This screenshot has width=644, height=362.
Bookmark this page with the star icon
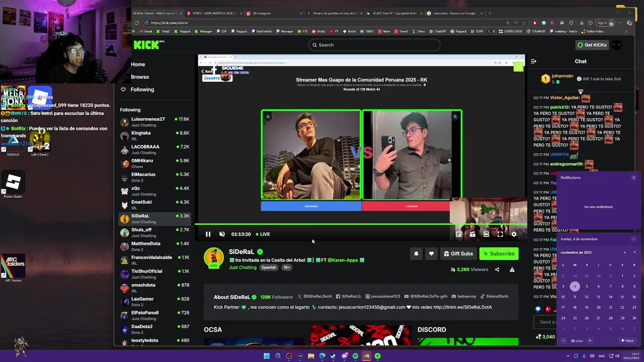tap(523, 23)
